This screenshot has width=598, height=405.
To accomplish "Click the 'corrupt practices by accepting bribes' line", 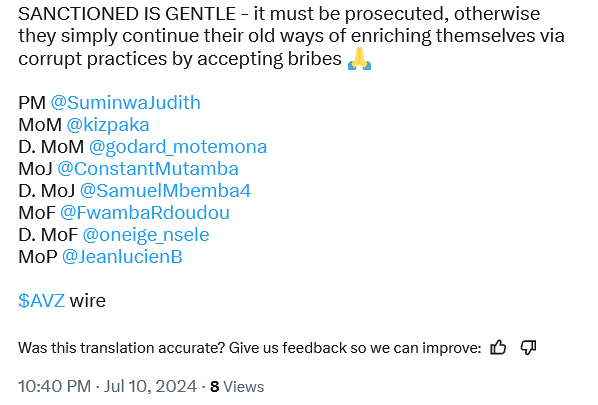I will pyautogui.click(x=180, y=59).
